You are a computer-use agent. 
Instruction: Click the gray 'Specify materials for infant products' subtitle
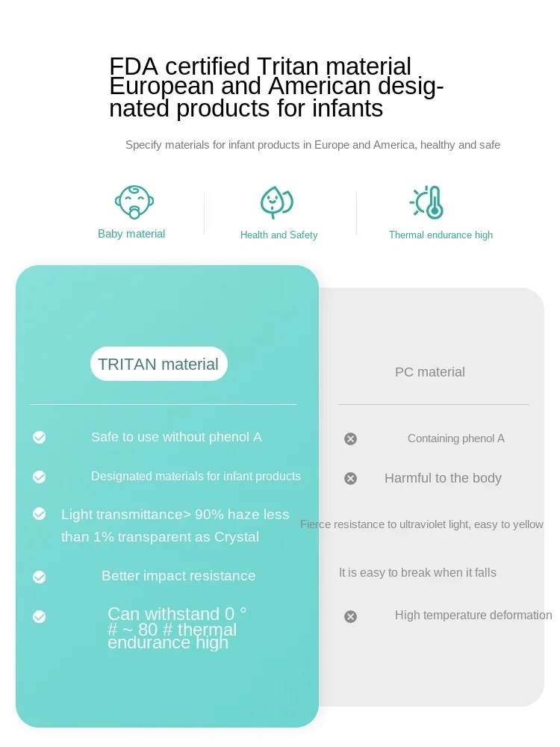pyautogui.click(x=313, y=145)
